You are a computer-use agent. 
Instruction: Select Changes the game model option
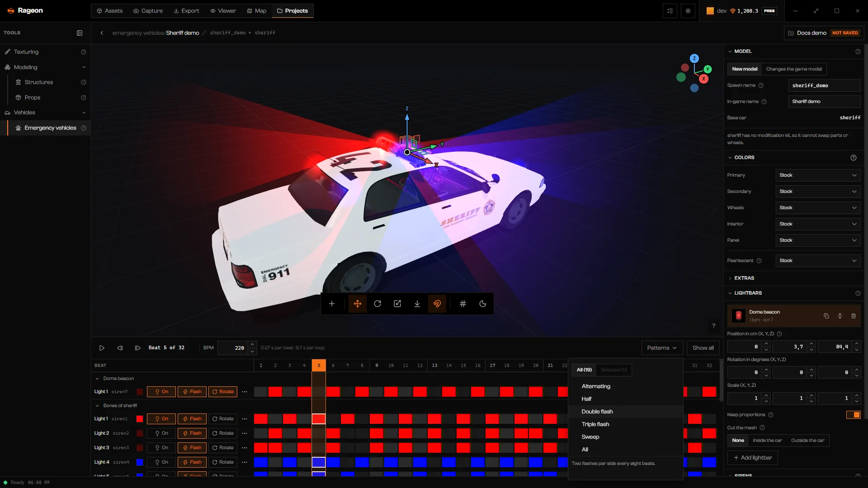[794, 69]
